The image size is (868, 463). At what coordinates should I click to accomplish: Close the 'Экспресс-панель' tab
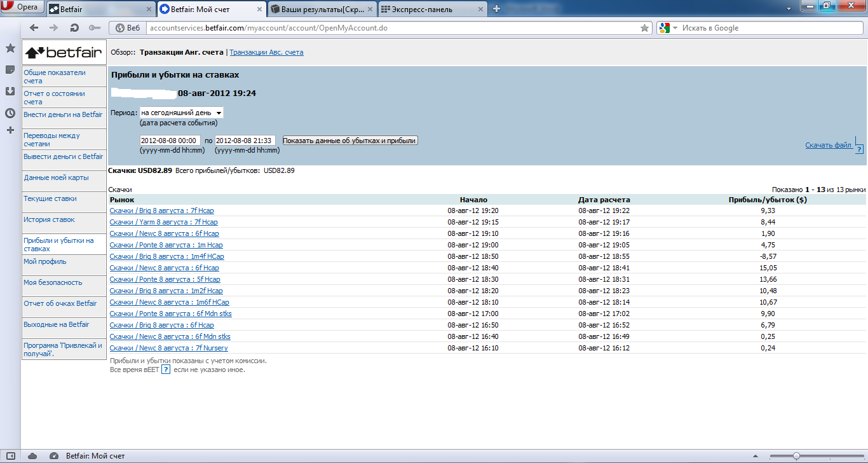[480, 9]
